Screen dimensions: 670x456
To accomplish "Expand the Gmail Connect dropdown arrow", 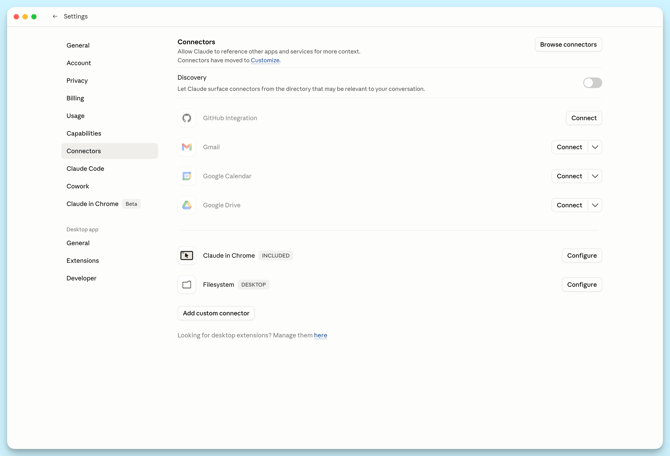I will (x=595, y=147).
